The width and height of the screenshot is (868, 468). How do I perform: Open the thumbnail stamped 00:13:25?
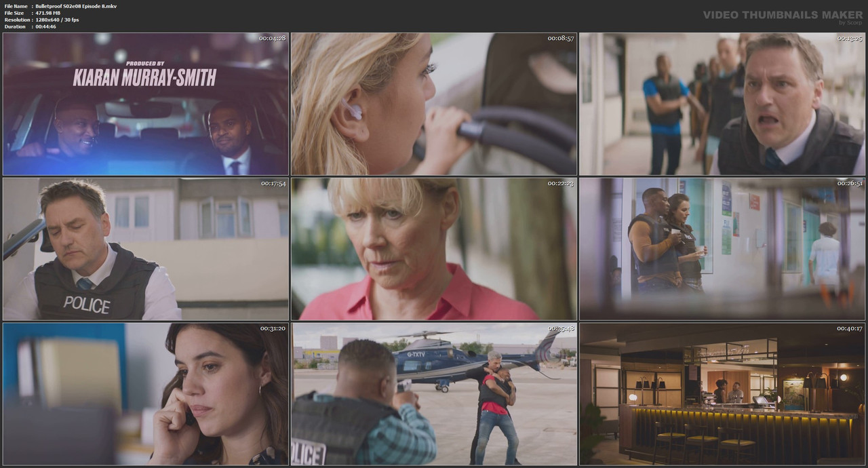(722, 104)
